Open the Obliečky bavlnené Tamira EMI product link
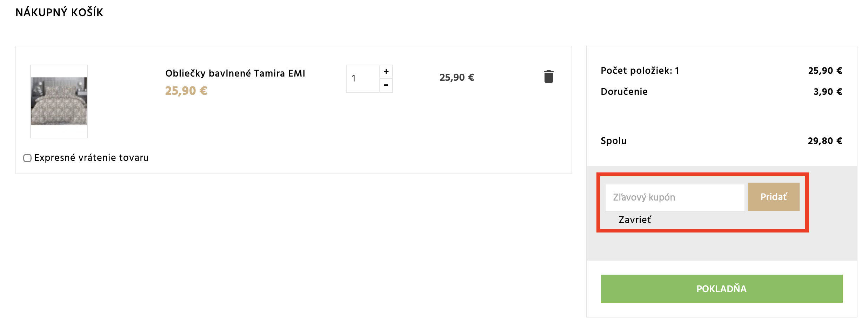868x321 pixels. click(235, 73)
